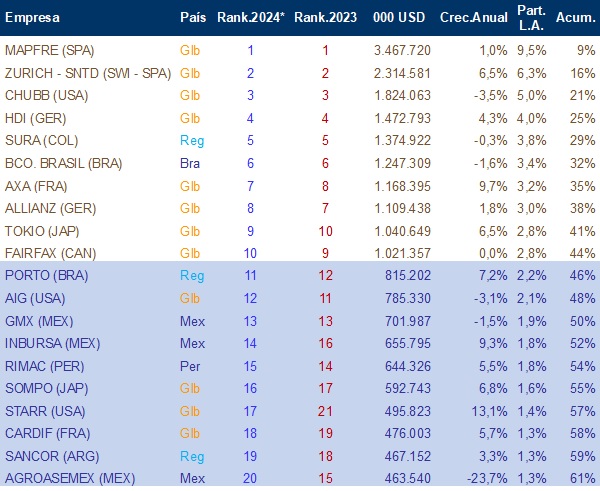Screen dimensions: 600x491
Task: Select CHUBB's USD value 1.824.063
Action: pos(402,95)
